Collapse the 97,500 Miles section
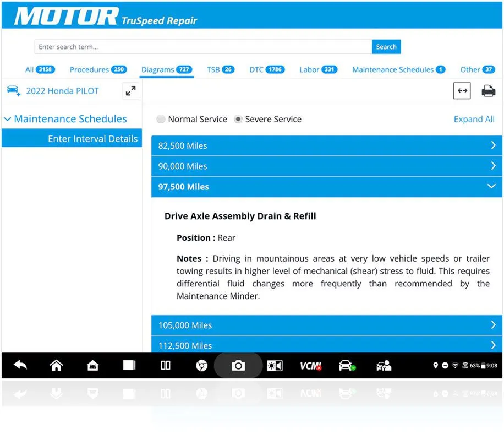This screenshot has width=504, height=434. (327, 187)
